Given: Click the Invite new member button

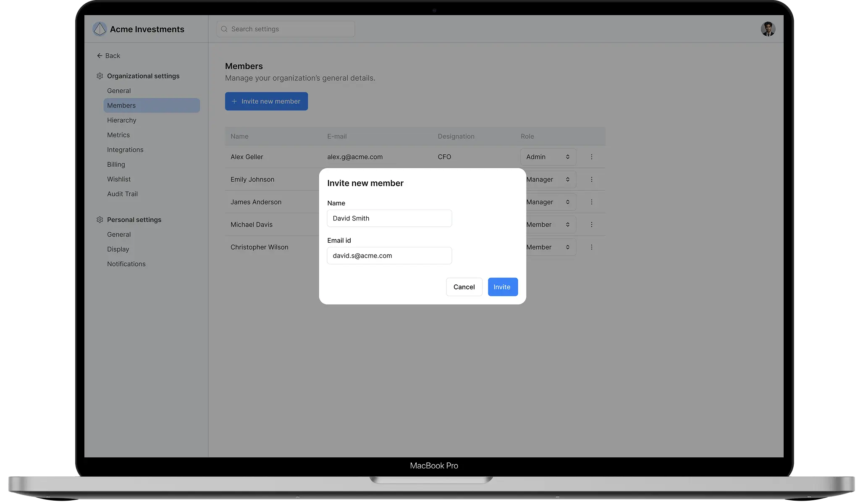Looking at the screenshot, I should tap(266, 101).
